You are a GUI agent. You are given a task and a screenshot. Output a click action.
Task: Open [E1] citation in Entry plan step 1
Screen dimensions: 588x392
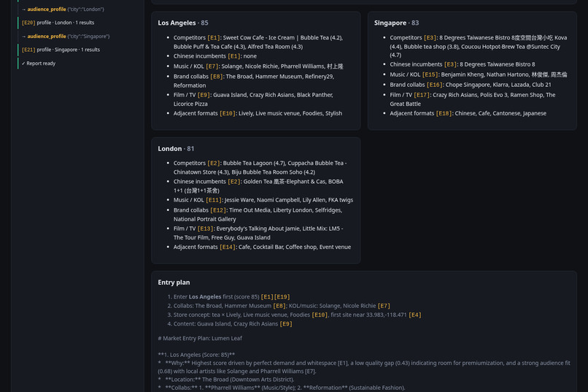pos(267,296)
